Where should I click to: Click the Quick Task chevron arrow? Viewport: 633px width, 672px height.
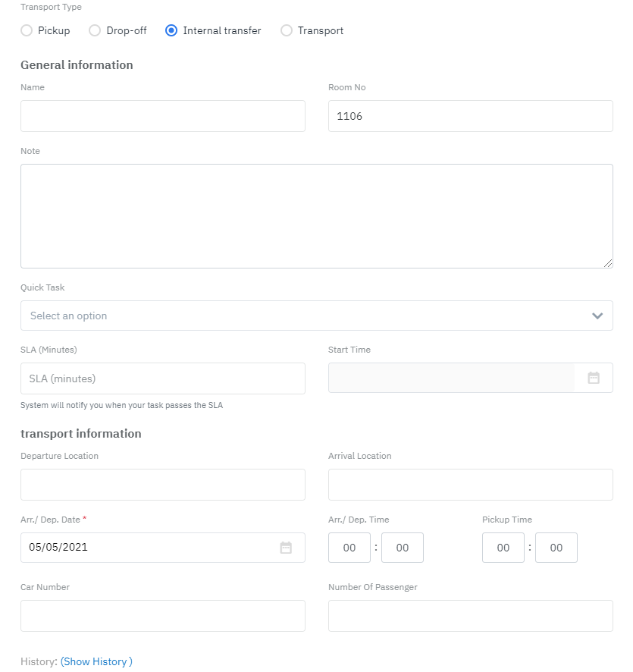pos(597,316)
